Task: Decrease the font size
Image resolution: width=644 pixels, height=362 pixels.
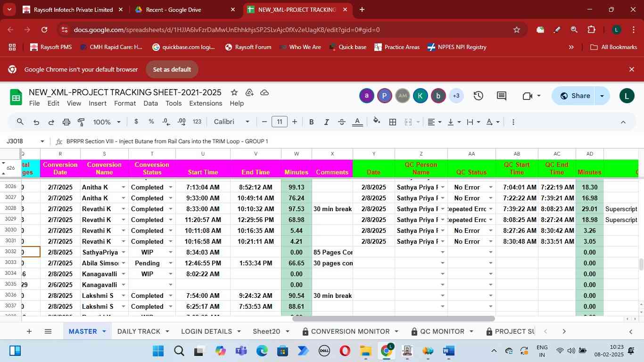Action: coord(264,122)
